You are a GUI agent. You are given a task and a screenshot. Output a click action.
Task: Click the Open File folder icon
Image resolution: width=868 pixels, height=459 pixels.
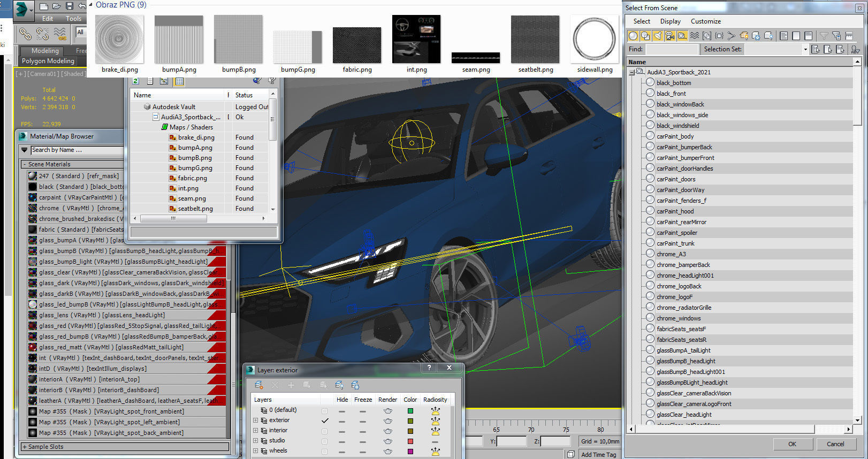[x=57, y=6]
